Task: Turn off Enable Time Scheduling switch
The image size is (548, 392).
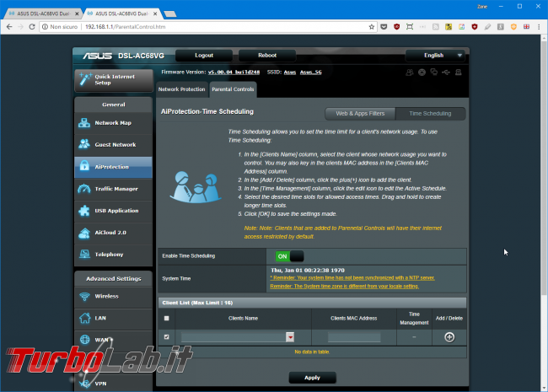Action: coord(289,256)
